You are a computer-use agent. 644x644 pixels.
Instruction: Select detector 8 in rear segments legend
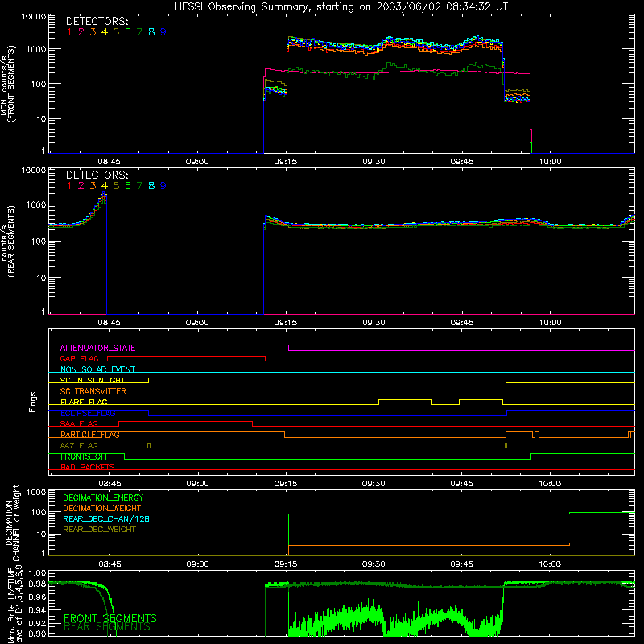151,186
